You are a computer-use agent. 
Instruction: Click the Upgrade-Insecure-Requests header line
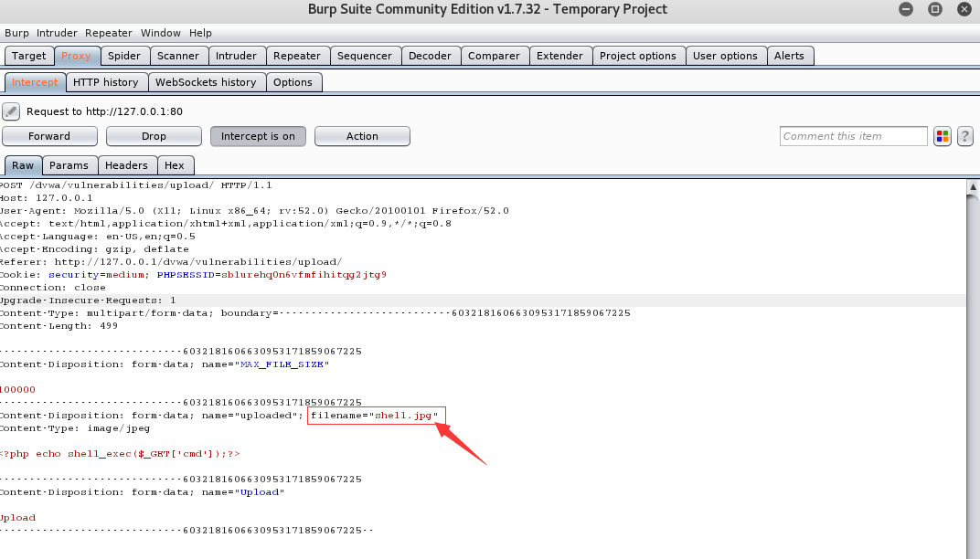[x=88, y=301]
